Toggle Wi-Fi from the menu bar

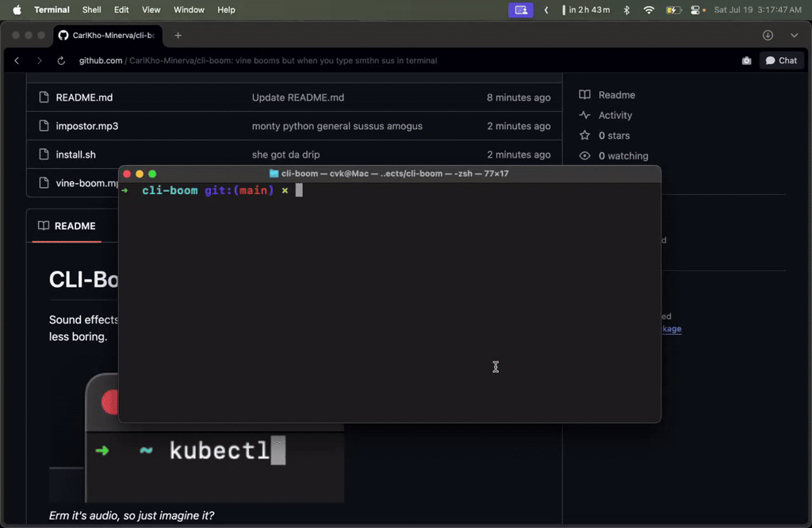648,10
